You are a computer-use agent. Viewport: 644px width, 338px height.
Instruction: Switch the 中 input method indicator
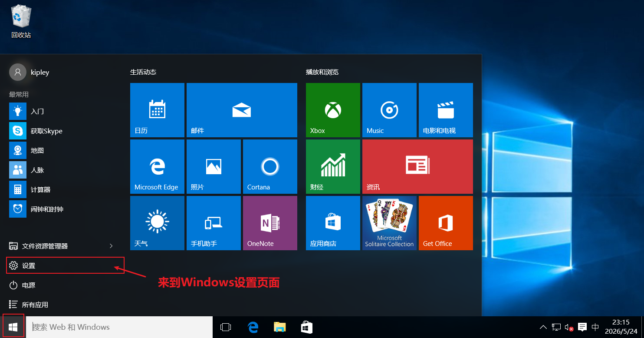coord(595,327)
